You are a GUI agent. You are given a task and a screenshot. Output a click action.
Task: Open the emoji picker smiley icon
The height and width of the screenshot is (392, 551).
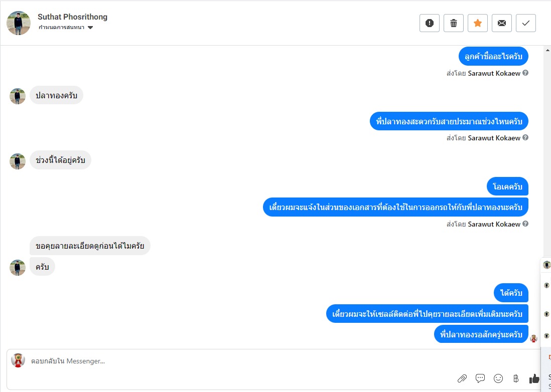pos(498,378)
